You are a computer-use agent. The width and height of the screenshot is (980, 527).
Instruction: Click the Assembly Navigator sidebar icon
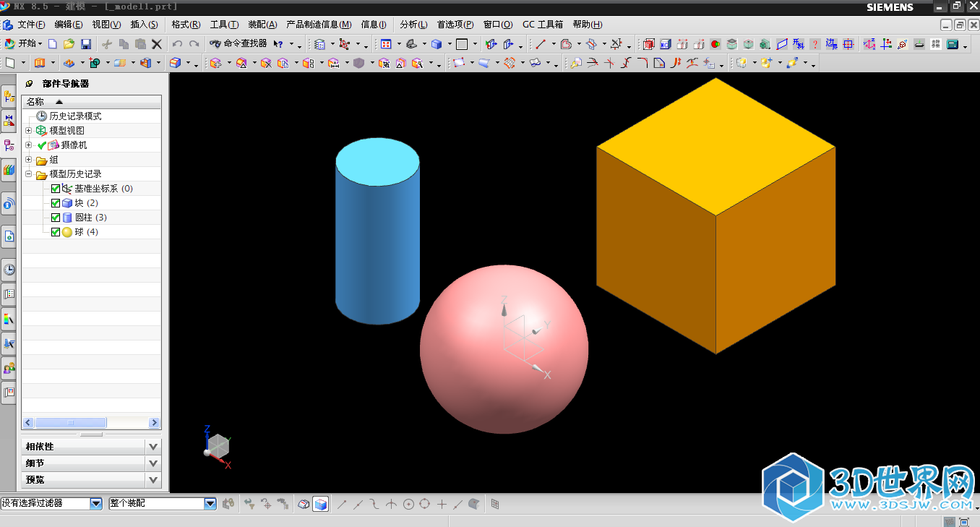coord(9,95)
